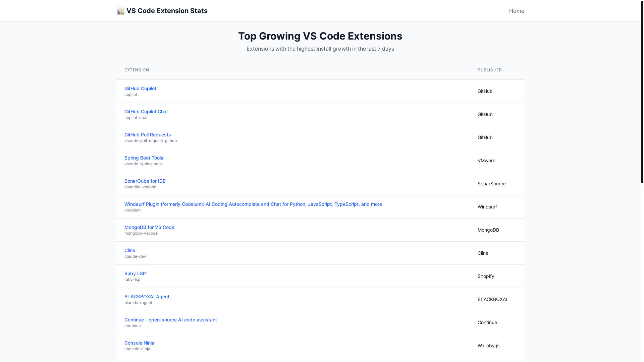Go to Home in the navigation bar

point(517,11)
